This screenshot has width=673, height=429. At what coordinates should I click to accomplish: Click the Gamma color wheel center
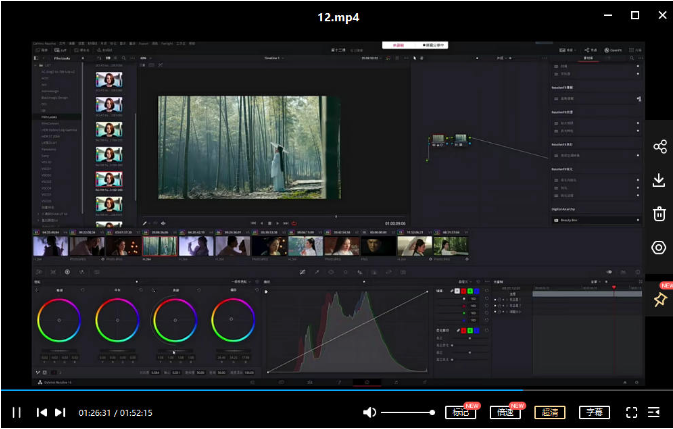point(117,320)
